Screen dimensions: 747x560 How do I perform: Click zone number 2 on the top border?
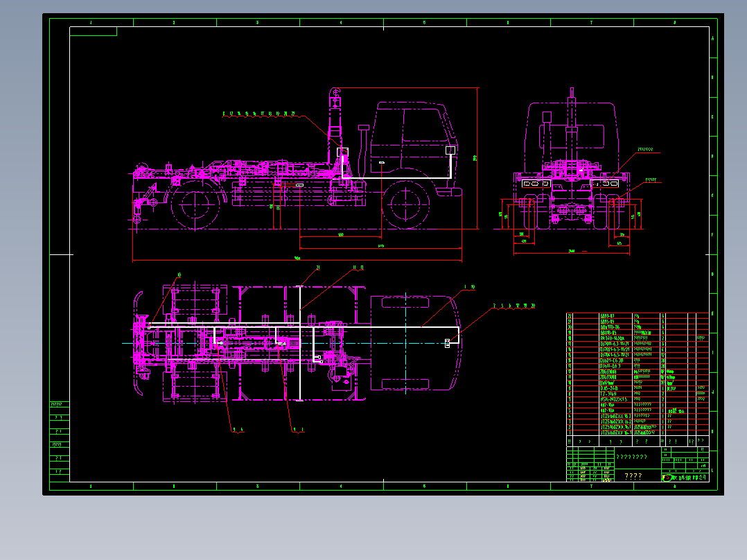pyautogui.click(x=175, y=22)
